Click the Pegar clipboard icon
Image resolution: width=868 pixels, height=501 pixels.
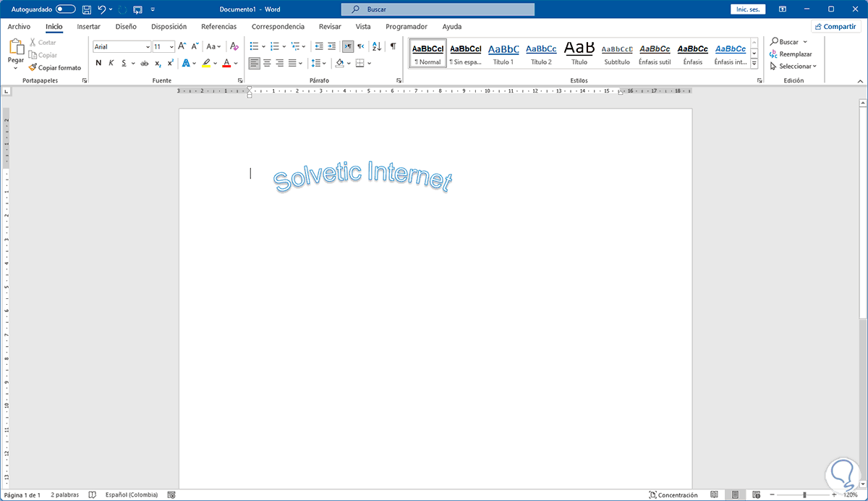pos(16,47)
